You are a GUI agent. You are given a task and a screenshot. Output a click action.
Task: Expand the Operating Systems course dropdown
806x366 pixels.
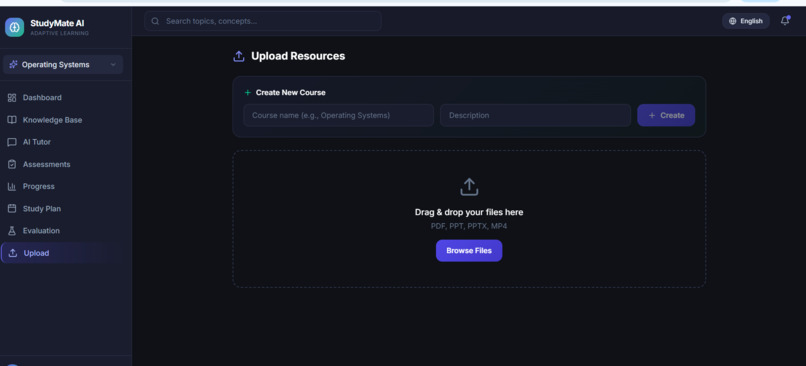point(63,65)
